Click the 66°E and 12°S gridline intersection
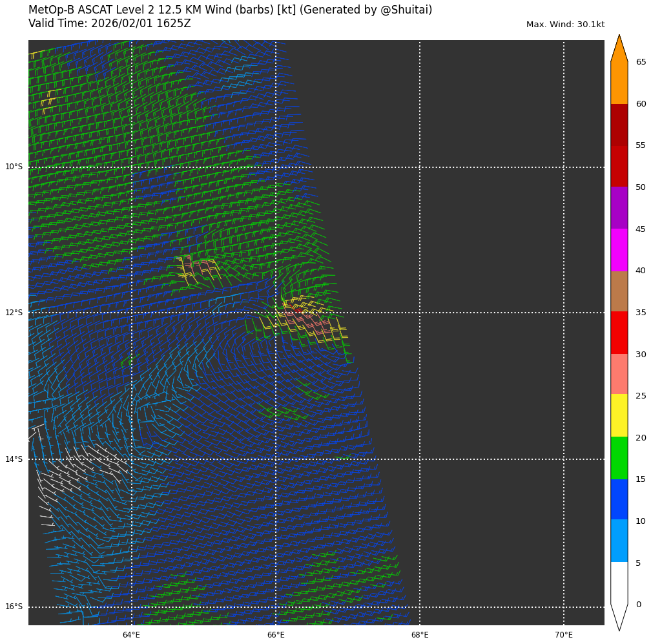Screen dimensions: 651x644 click(276, 313)
